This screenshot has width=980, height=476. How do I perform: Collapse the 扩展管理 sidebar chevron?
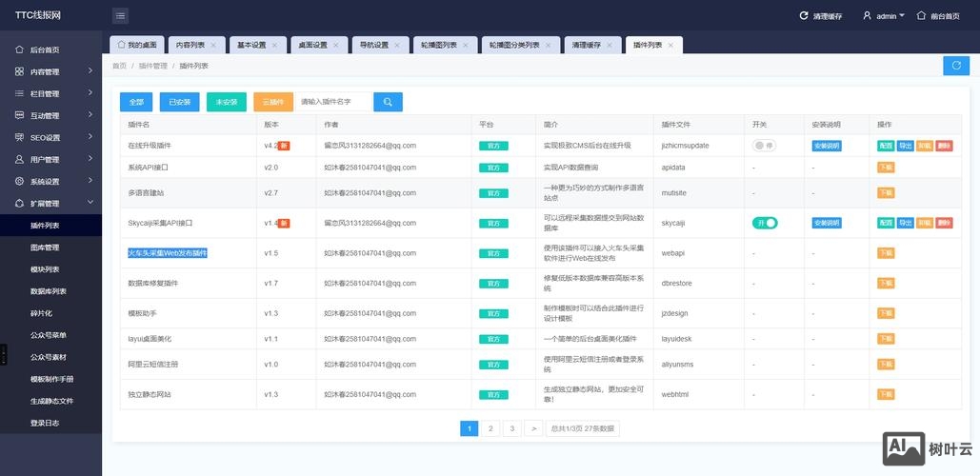pyautogui.click(x=90, y=203)
